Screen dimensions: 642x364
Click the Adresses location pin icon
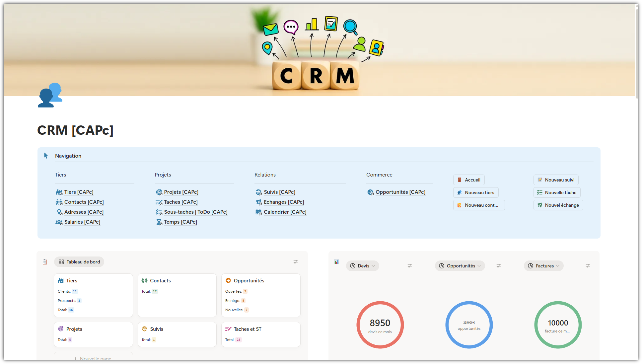59,212
